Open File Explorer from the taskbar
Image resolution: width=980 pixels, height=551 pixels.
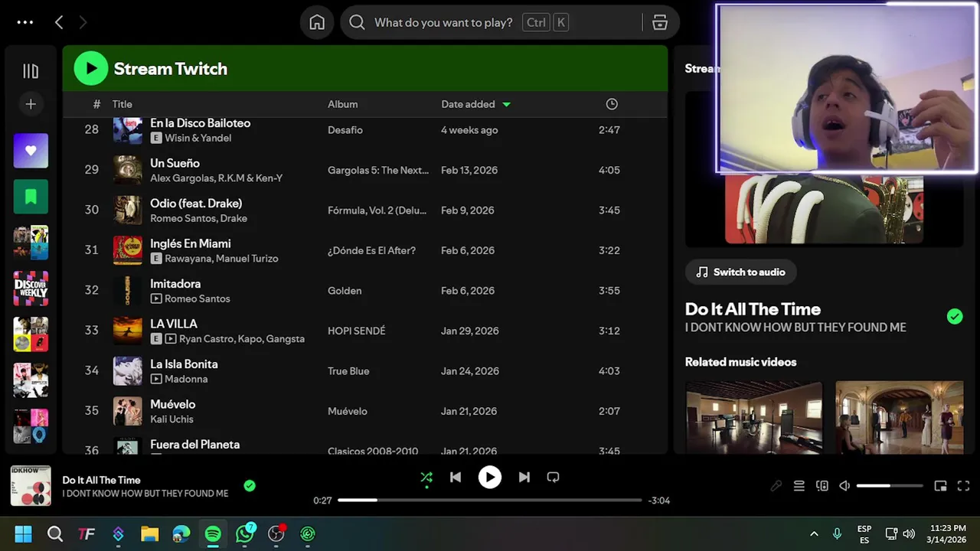[149, 534]
